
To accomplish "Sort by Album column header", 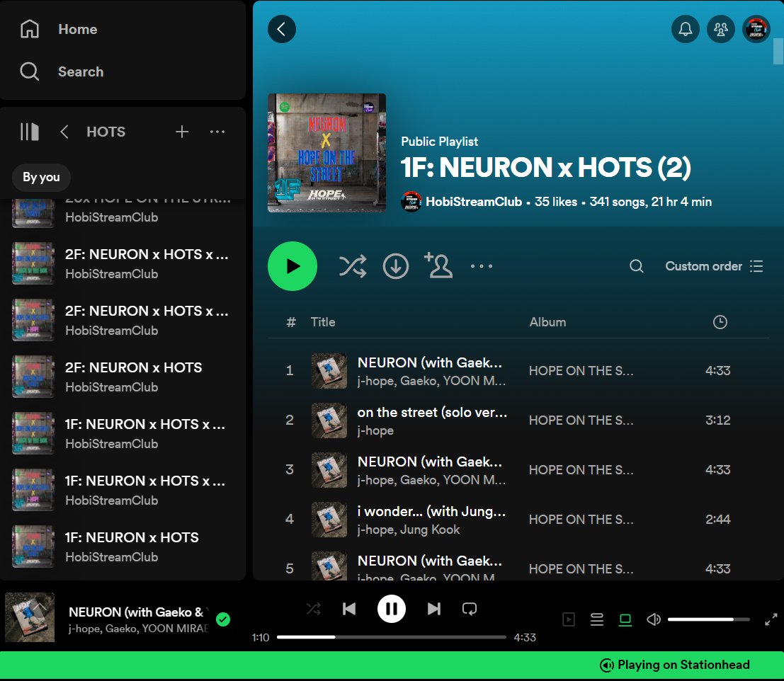I will coord(547,322).
